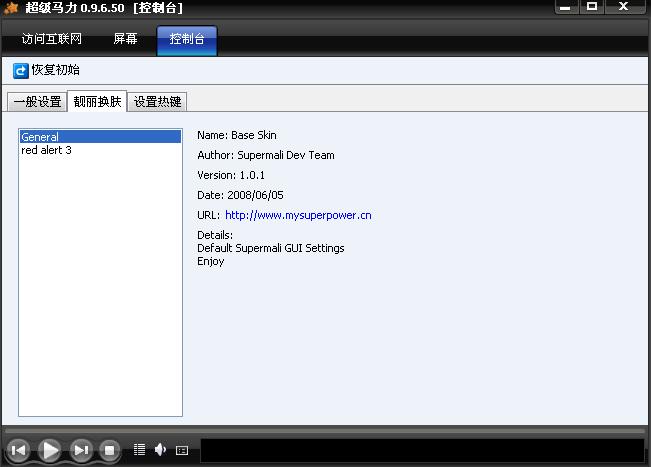This screenshot has width=651, height=467.
Task: Select the 控制台 tab
Action: 187,39
